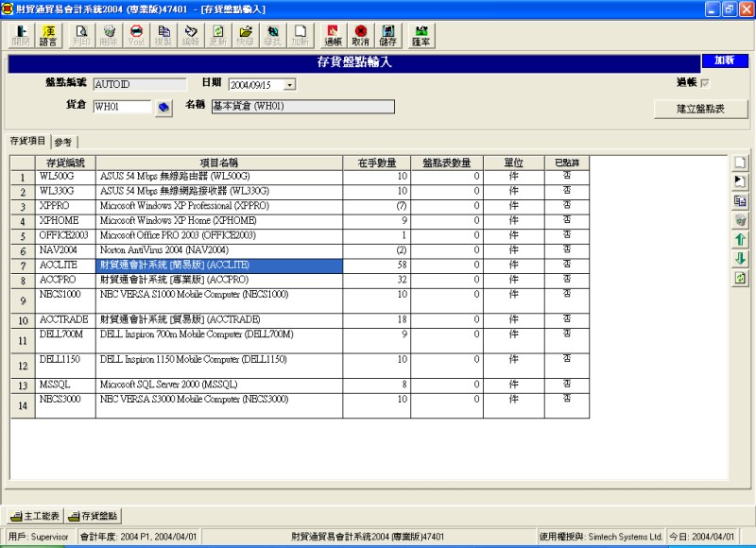Viewport: 756px width, 548px height.
Task: Click the blue 加新 status label
Action: click(x=724, y=60)
